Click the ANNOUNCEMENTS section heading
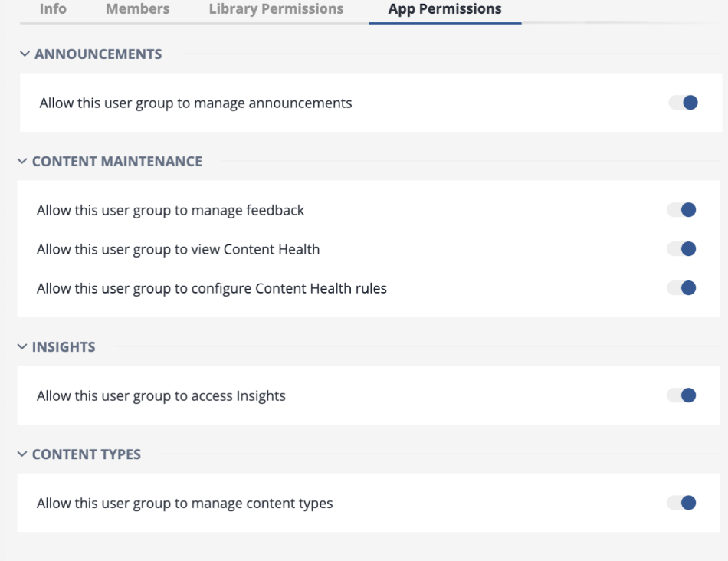The image size is (728, 561). click(98, 54)
